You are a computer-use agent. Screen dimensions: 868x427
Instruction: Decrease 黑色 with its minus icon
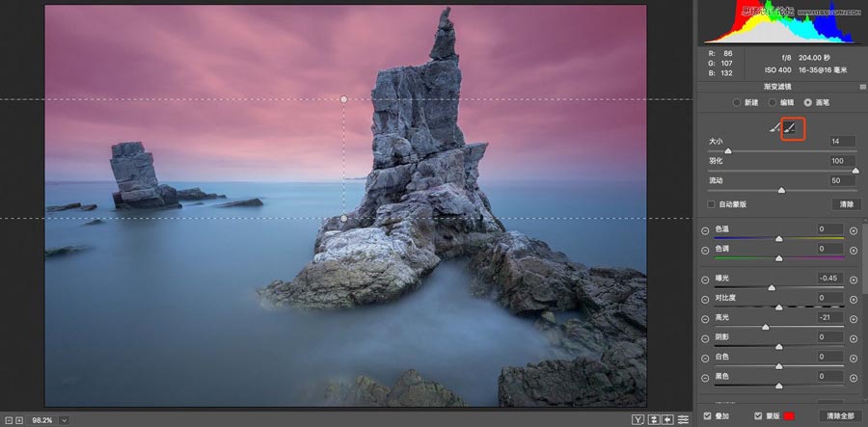705,379
